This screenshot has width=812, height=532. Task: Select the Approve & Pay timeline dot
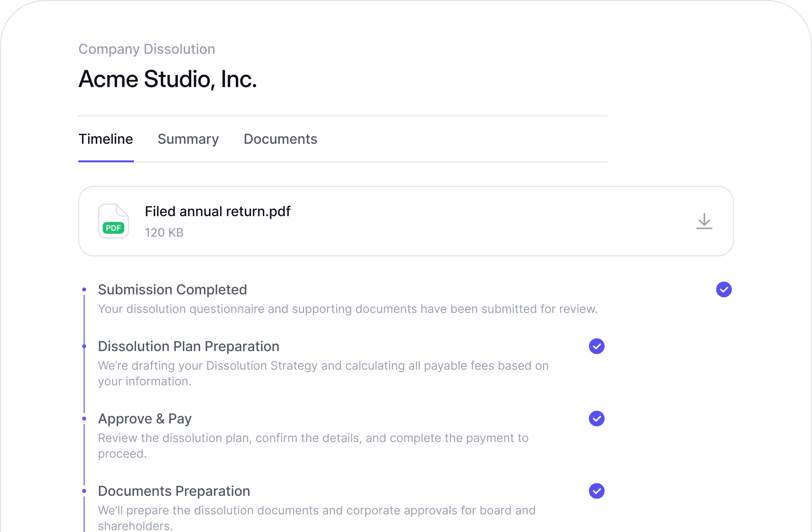84,419
